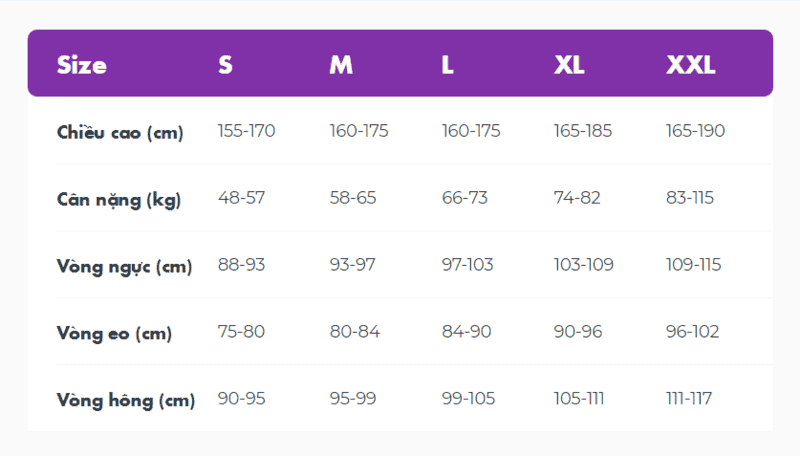This screenshot has height=456, width=800.
Task: Select the XL size header
Action: click(569, 65)
